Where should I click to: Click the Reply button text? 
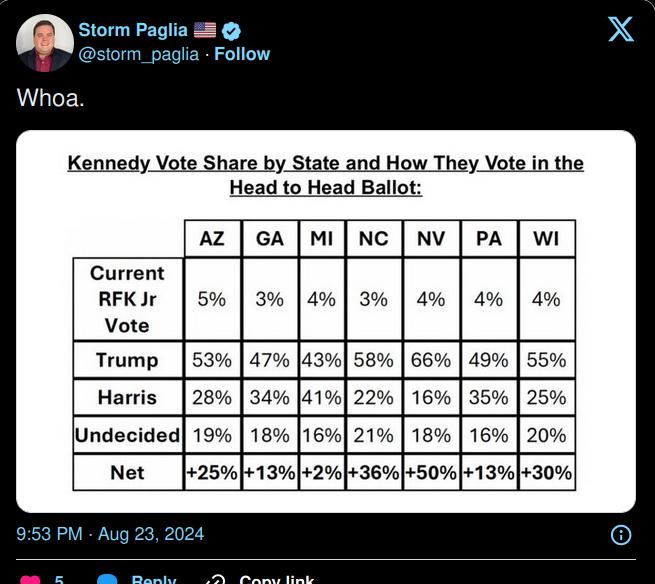[x=154, y=579]
